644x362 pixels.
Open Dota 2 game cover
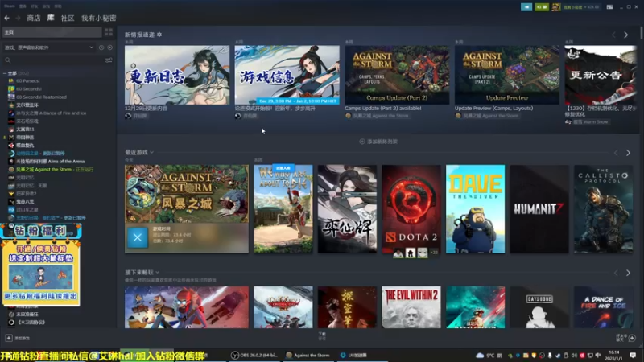[x=411, y=209]
